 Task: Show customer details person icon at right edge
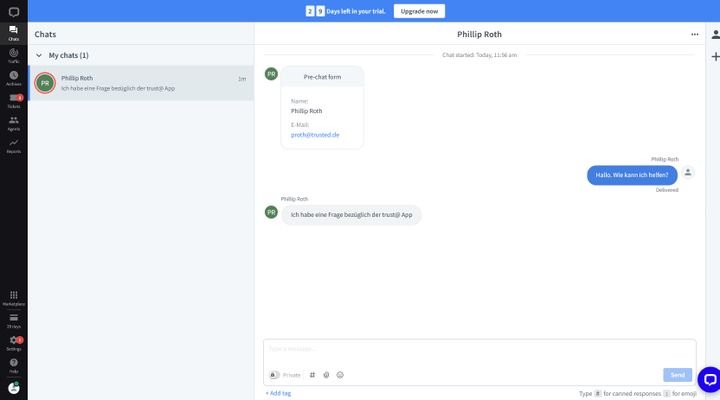[x=715, y=34]
